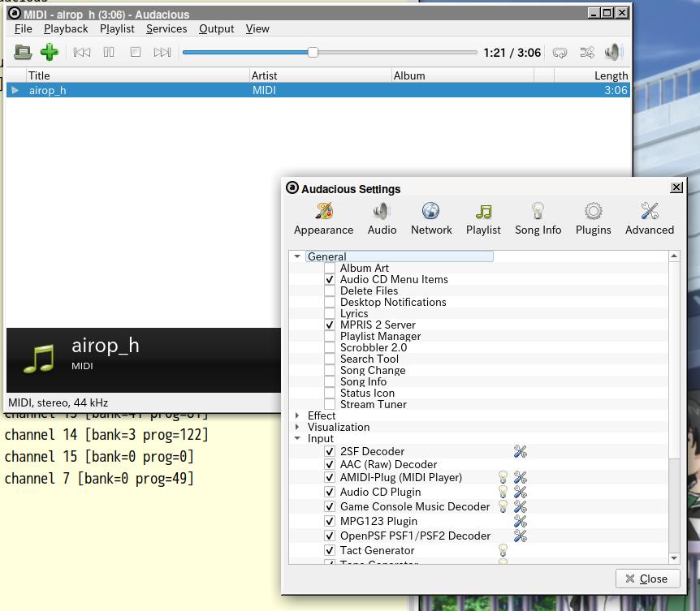Image resolution: width=700 pixels, height=611 pixels.
Task: Enable Desktop Notifications checkbox
Action: 330,302
